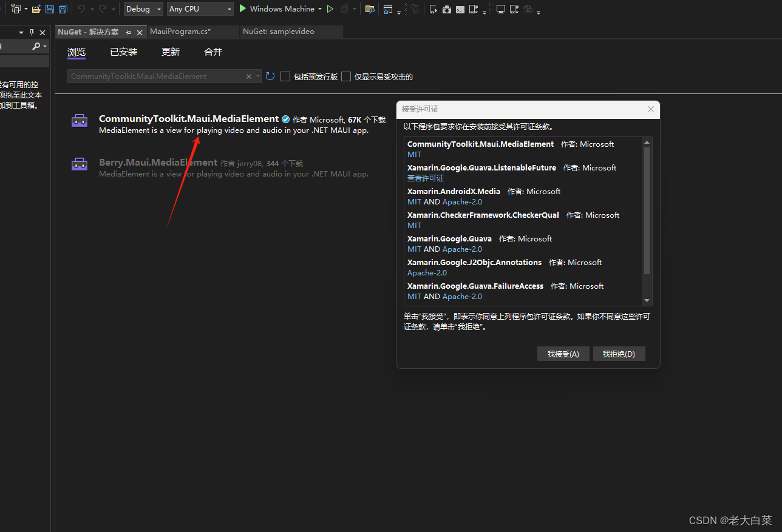Viewport: 782px width, 532px height.
Task: Open the Any CPU platform dropdown
Action: (200, 8)
